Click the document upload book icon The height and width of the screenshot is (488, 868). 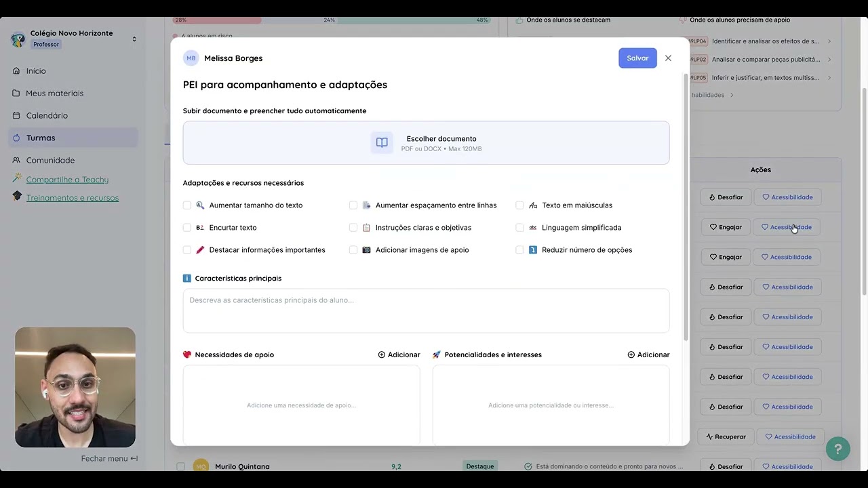[x=382, y=143]
